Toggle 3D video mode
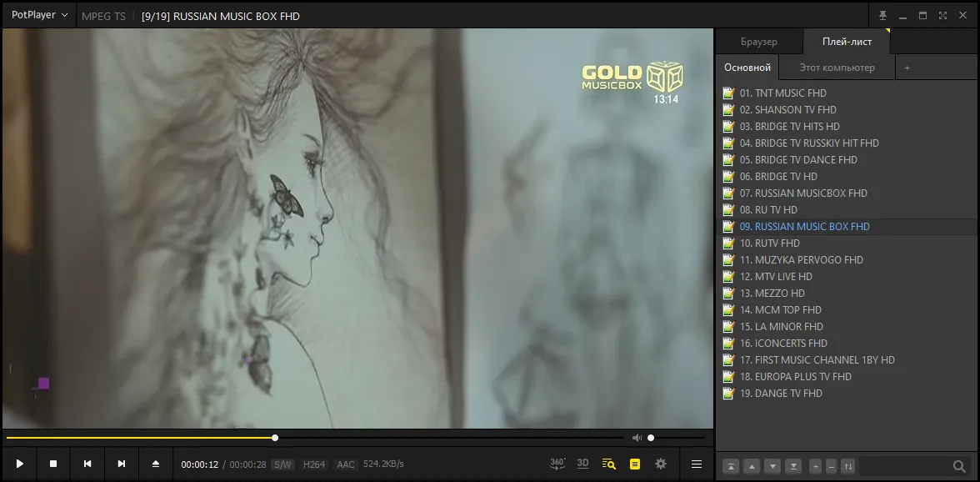The height and width of the screenshot is (482, 980). [582, 464]
